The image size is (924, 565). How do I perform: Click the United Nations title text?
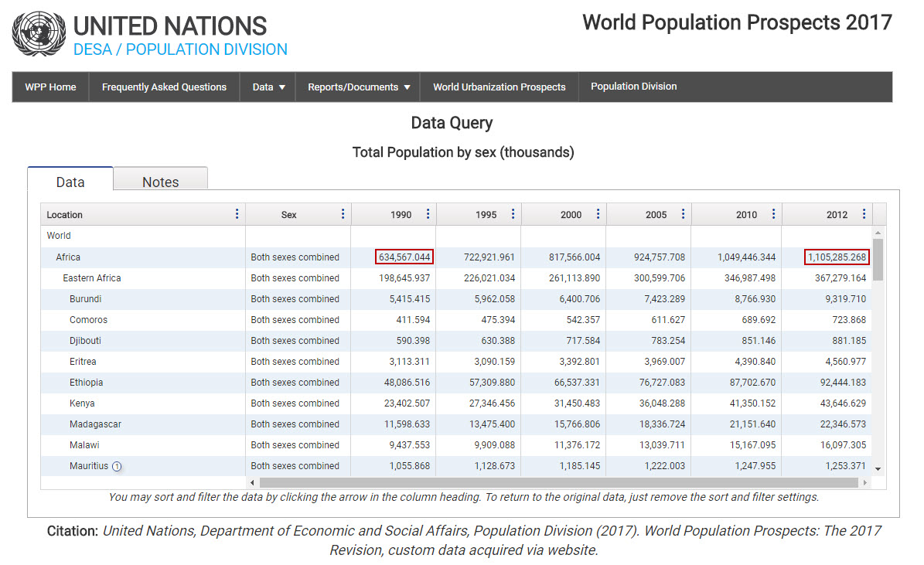(170, 26)
